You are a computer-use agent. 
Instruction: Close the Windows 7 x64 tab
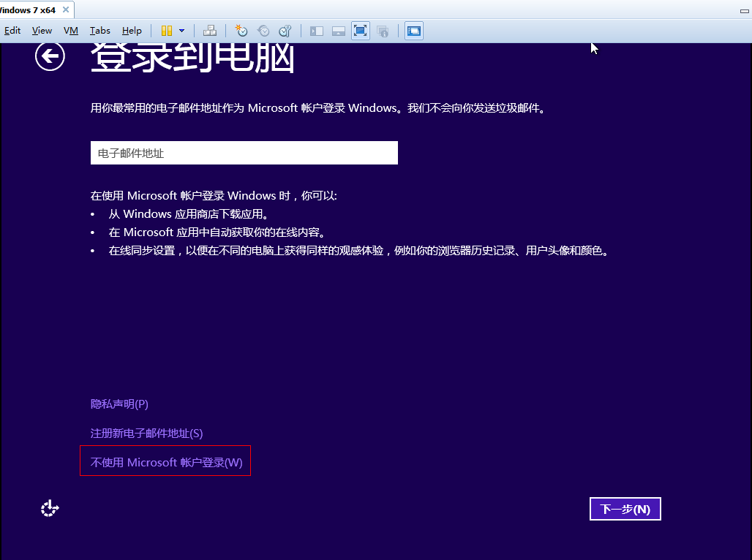click(66, 10)
